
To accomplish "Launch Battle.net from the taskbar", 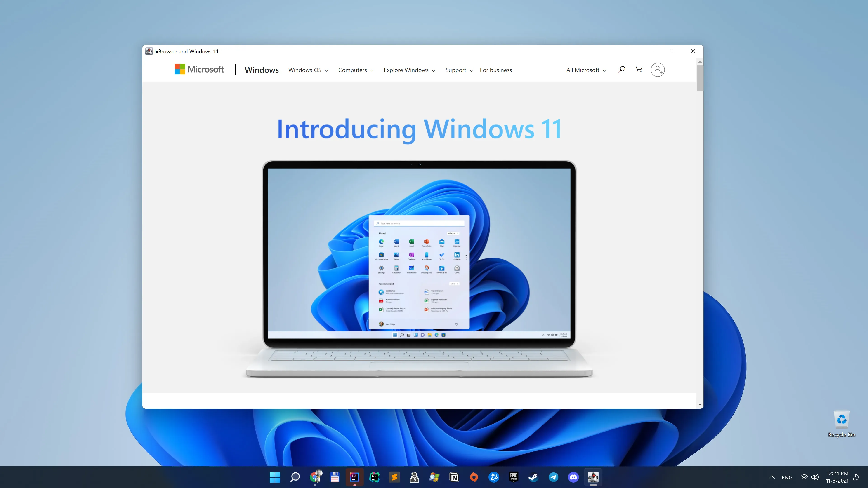I will pos(494,477).
